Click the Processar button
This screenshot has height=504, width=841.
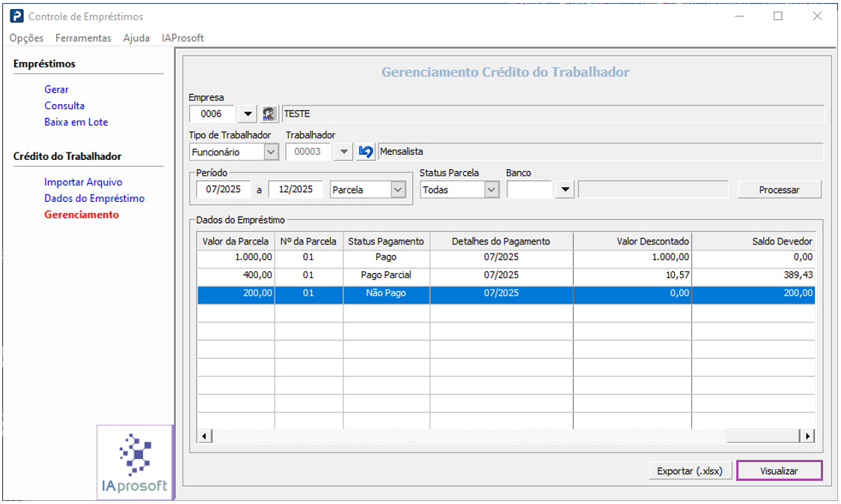point(779,190)
